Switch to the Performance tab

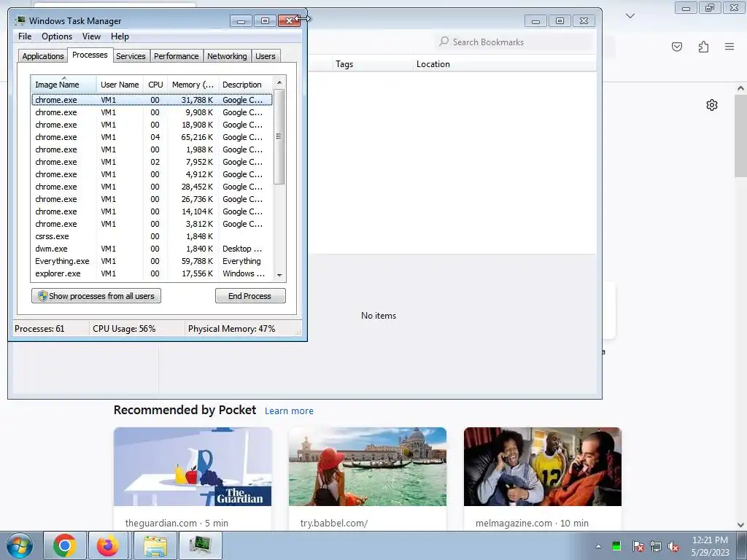177,55
